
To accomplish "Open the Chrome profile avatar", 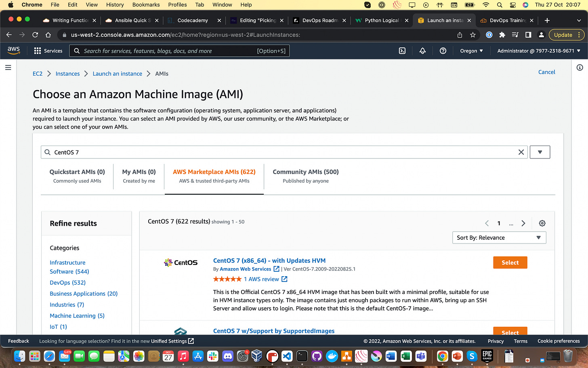I will pos(541,35).
